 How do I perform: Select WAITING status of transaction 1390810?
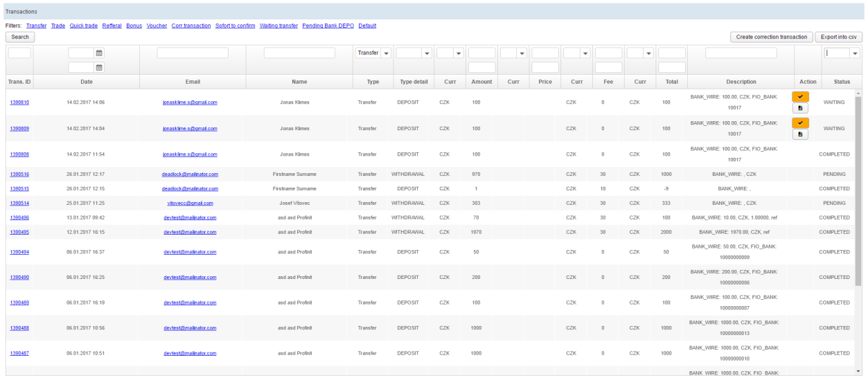(834, 102)
